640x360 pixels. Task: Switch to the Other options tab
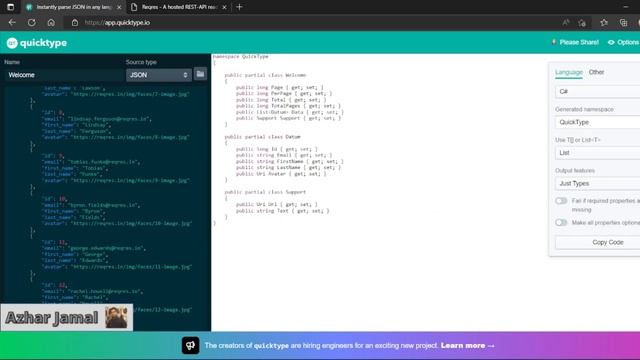[596, 72]
